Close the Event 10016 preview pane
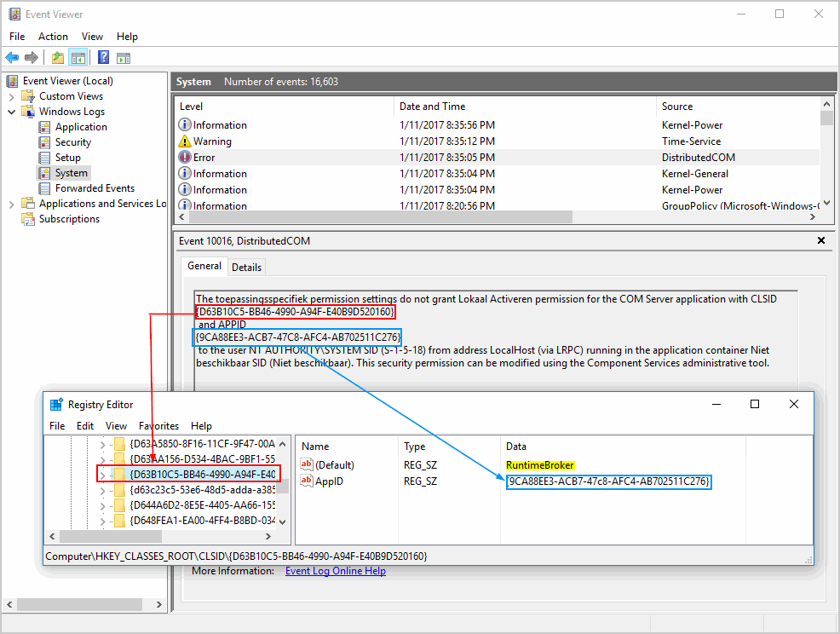The height and width of the screenshot is (634, 840). tap(821, 241)
